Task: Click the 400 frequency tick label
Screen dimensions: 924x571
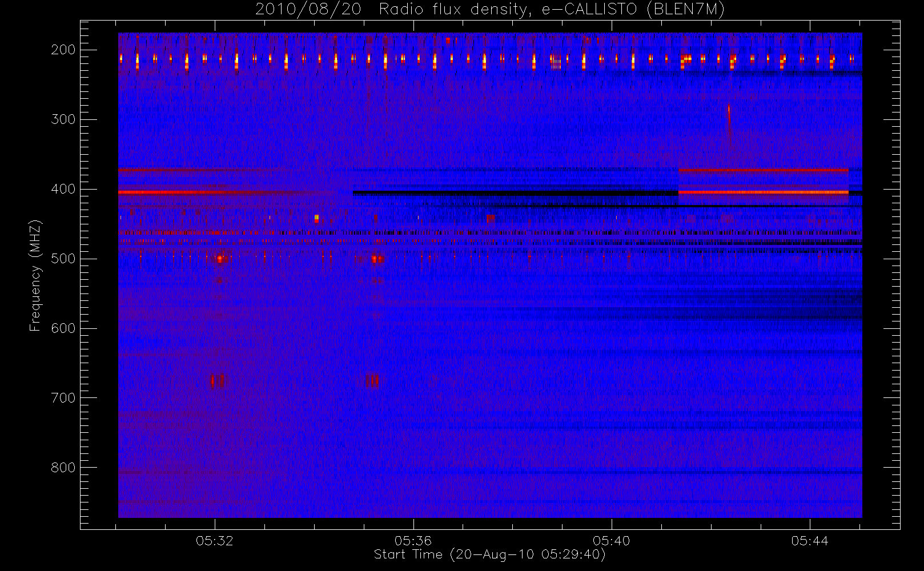Action: click(63, 189)
